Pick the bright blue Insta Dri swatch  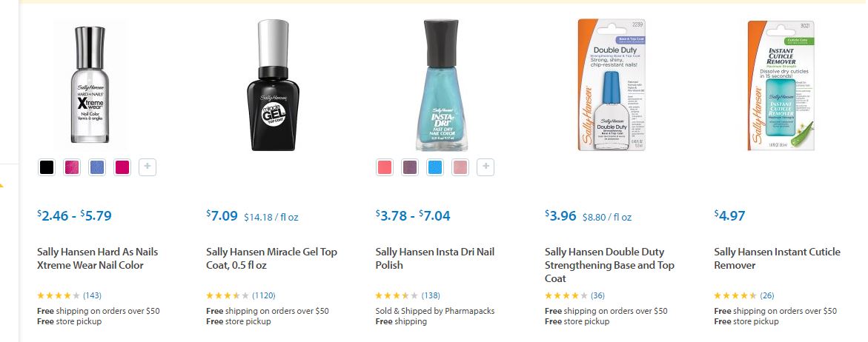coord(435,167)
